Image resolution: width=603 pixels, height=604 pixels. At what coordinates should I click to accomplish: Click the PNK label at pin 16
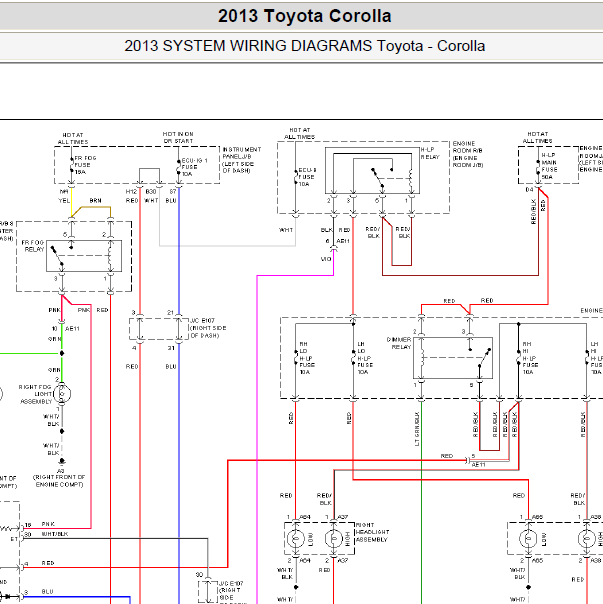(x=48, y=524)
